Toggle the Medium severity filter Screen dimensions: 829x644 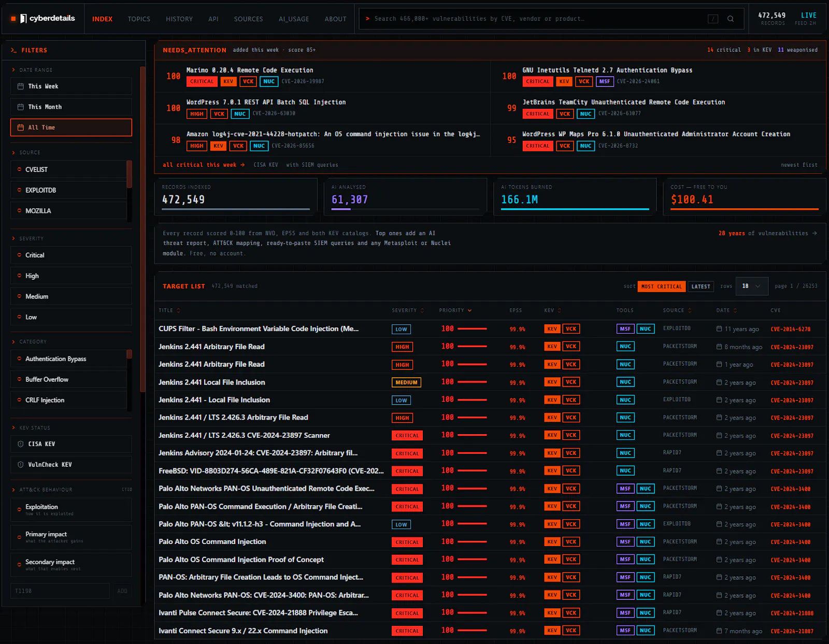(x=71, y=296)
